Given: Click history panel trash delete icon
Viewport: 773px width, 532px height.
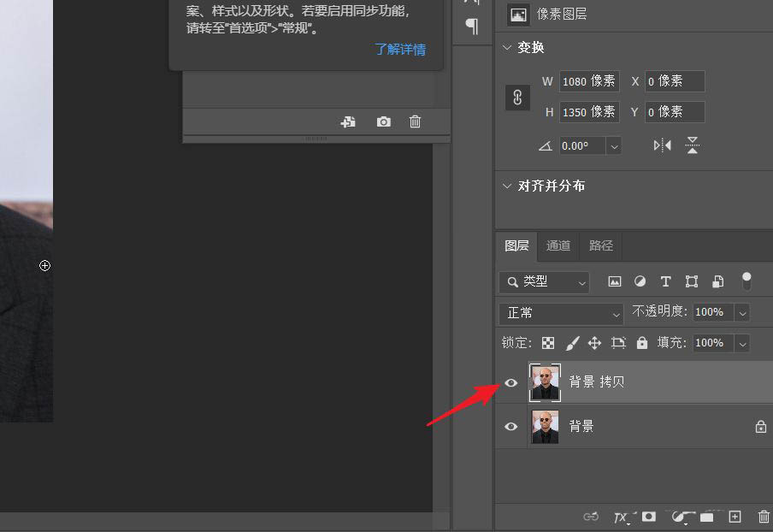Looking at the screenshot, I should (x=415, y=121).
